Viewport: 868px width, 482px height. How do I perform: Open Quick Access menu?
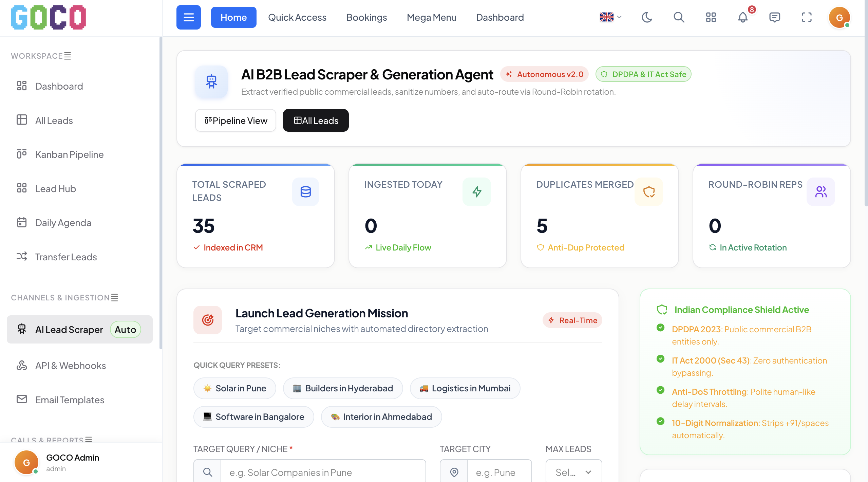click(297, 17)
